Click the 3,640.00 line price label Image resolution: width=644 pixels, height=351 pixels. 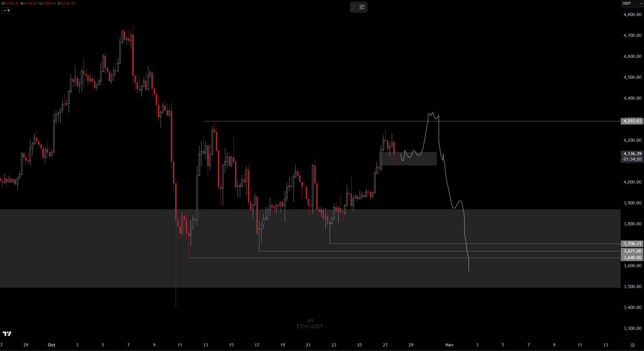pyautogui.click(x=632, y=258)
